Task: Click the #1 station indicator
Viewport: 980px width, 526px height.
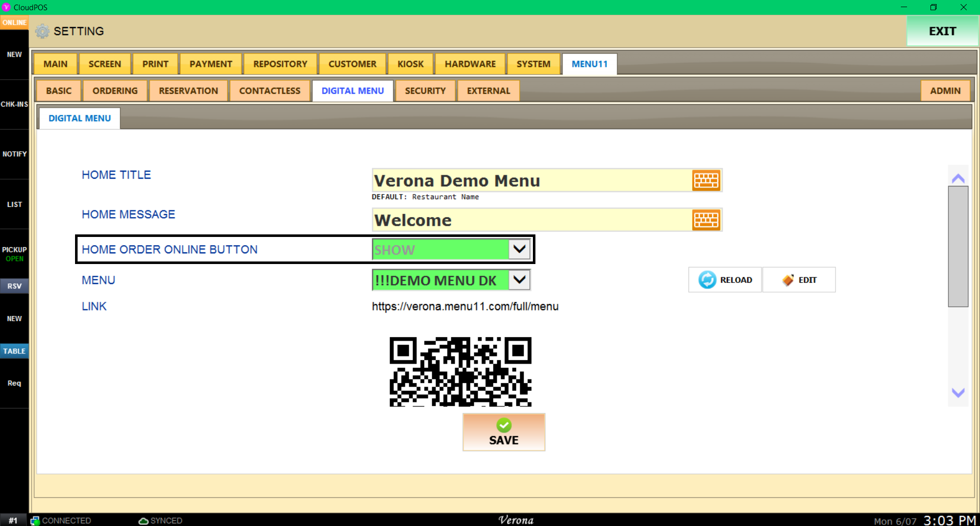Action: tap(13, 520)
